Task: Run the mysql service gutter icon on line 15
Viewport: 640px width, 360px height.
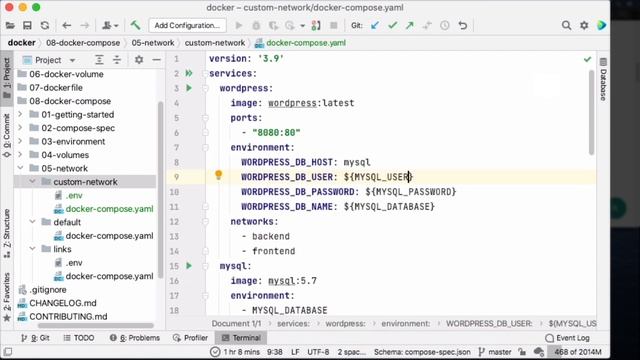Action: (189, 266)
